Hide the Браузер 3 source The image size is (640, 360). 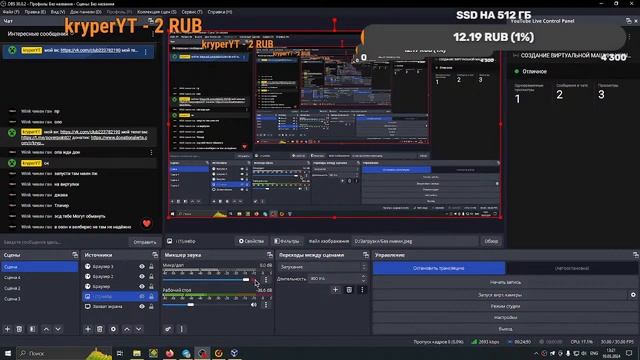(x=142, y=267)
